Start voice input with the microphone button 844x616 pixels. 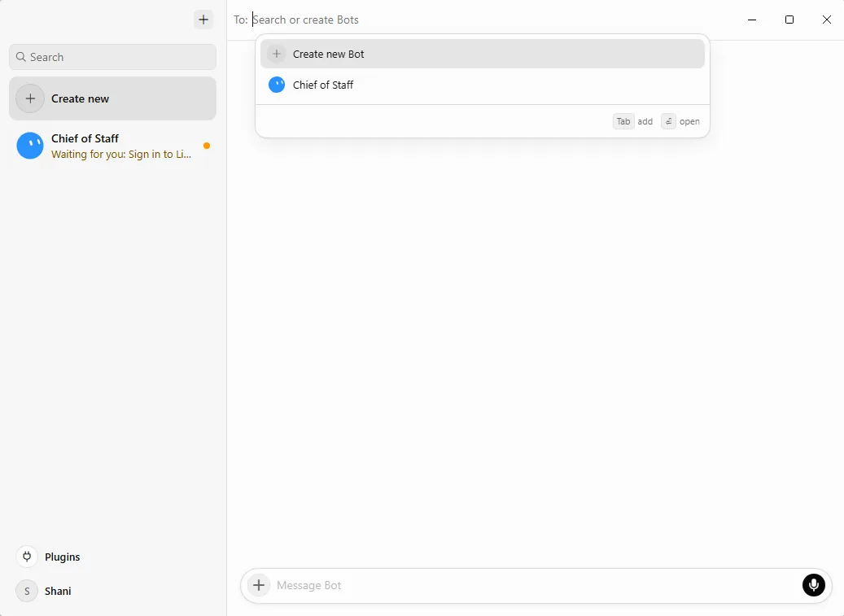813,585
